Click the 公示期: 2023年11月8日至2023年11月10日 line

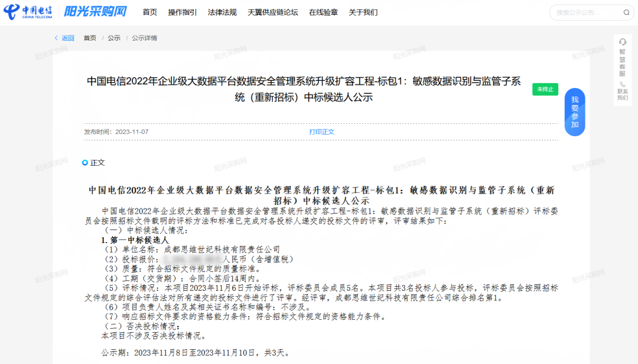tap(196, 353)
